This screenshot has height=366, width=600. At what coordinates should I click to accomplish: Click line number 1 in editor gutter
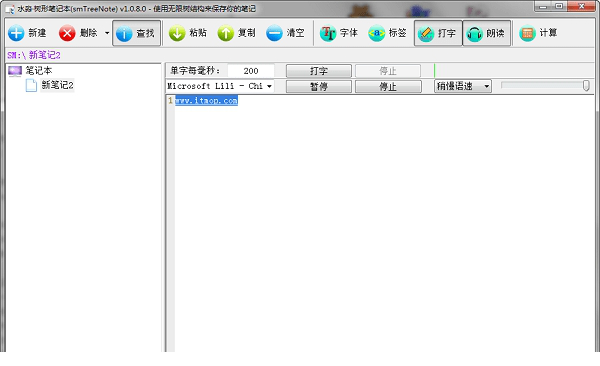coord(170,100)
